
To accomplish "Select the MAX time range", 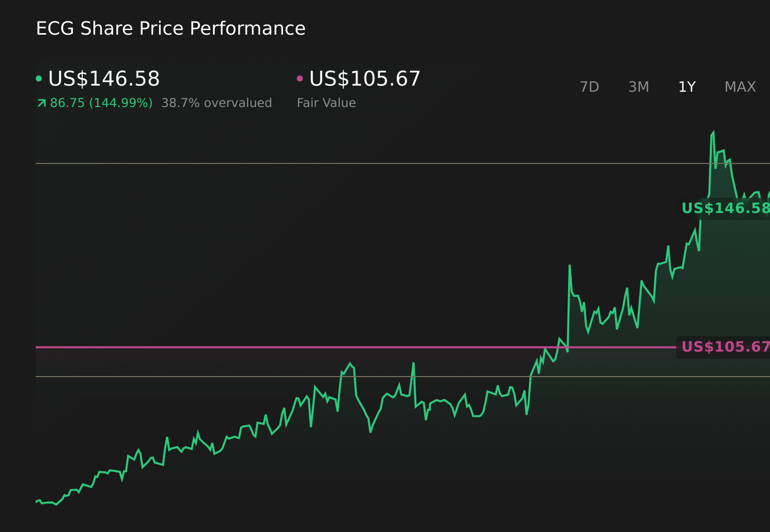I will [740, 87].
